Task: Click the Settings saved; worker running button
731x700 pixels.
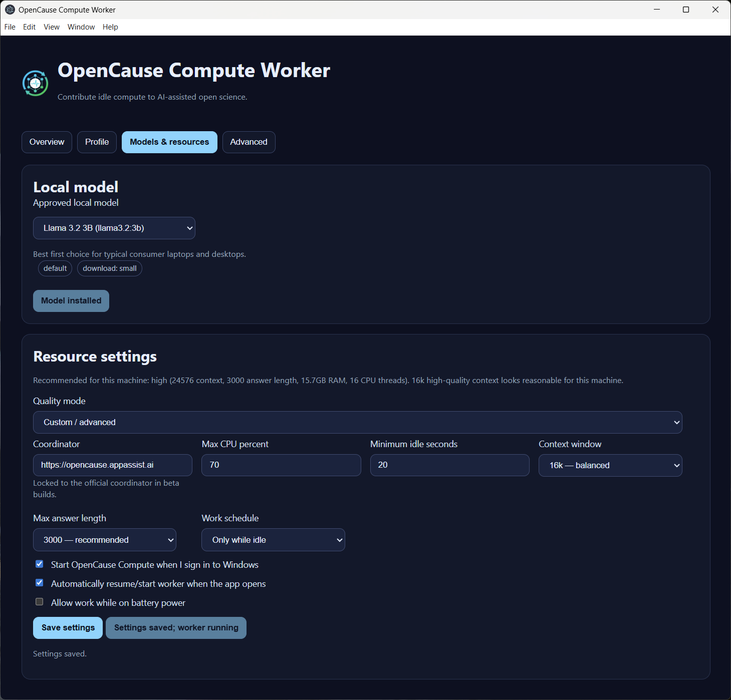Action: pos(176,628)
